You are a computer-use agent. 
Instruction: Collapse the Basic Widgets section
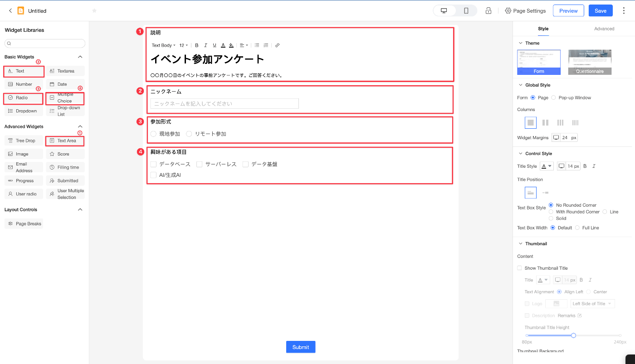click(80, 57)
